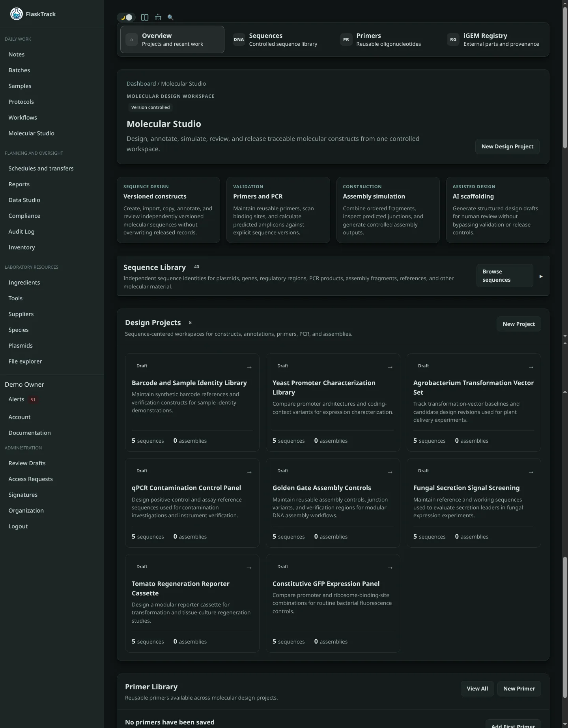Open Tomato Regeneration Reporter Cassette arrow
This screenshot has height=728, width=568.
coord(249,568)
